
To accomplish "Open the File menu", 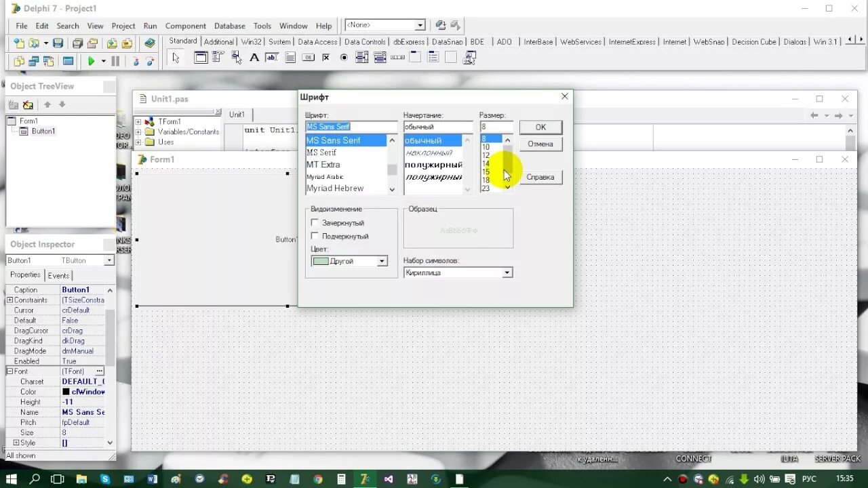I will point(22,26).
